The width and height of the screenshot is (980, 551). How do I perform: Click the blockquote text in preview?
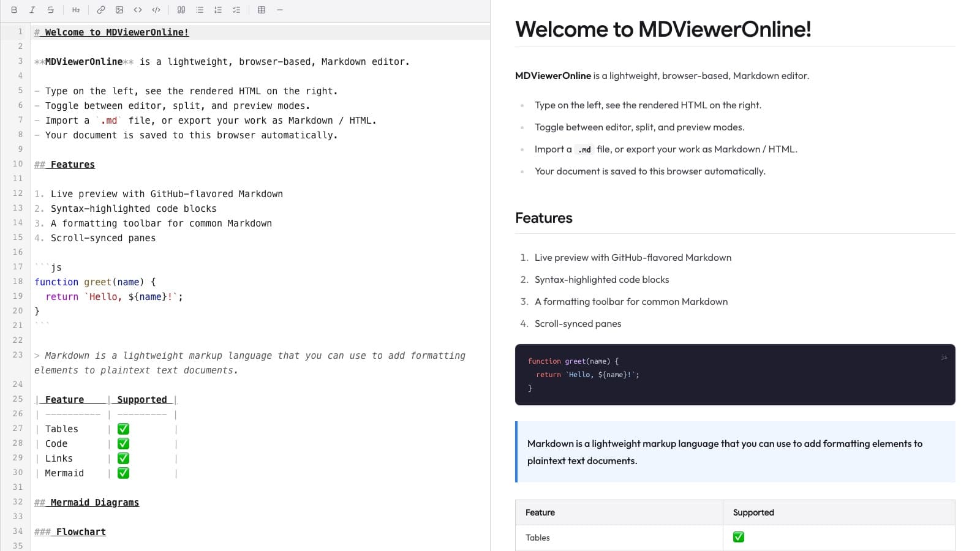click(725, 452)
